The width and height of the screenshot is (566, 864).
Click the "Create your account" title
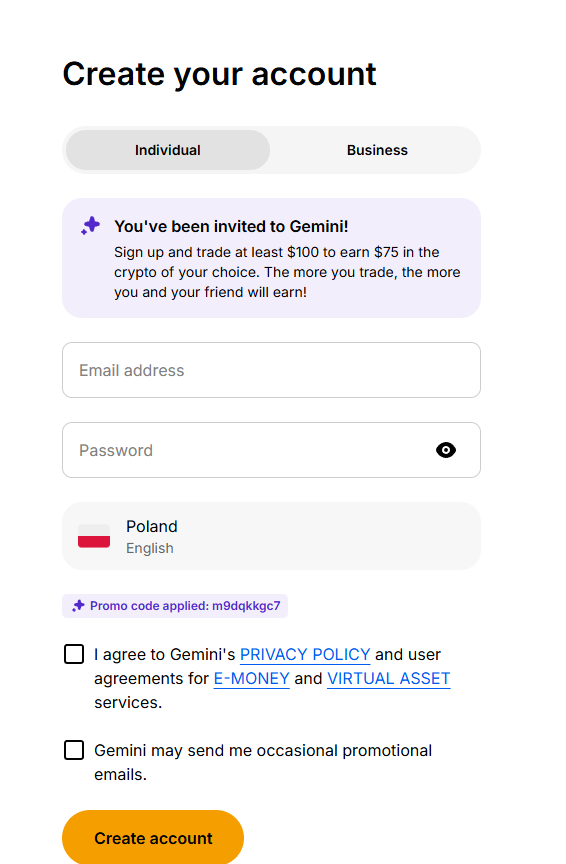(x=219, y=74)
